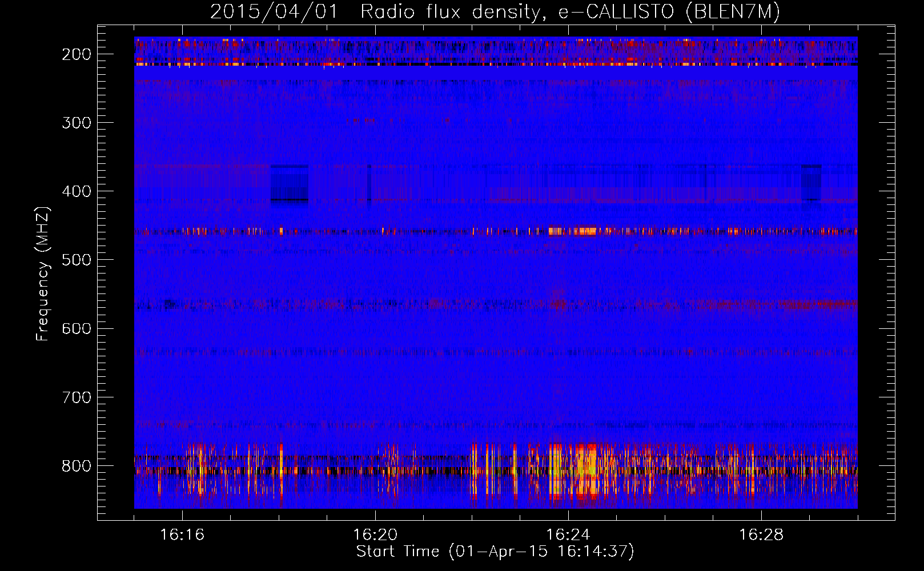
Task: Click the 16:16 time tick label
Action: [x=182, y=534]
